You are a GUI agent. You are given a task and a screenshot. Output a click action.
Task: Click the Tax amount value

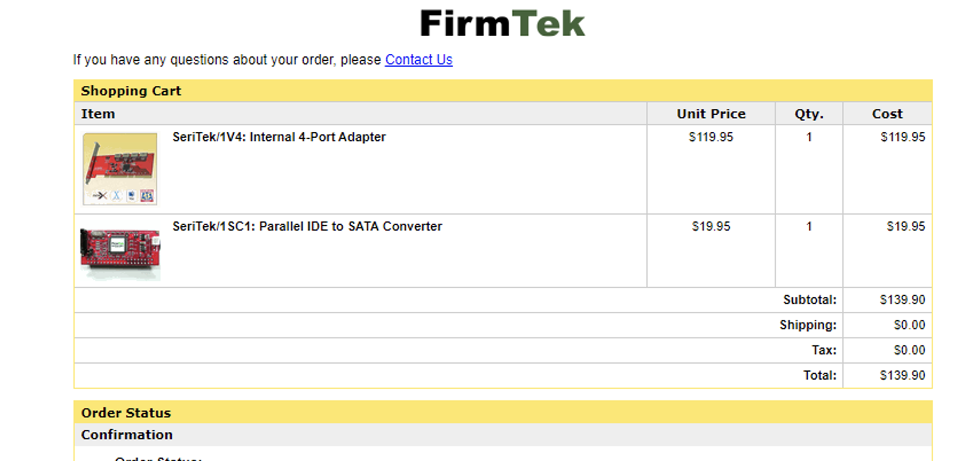click(x=910, y=350)
